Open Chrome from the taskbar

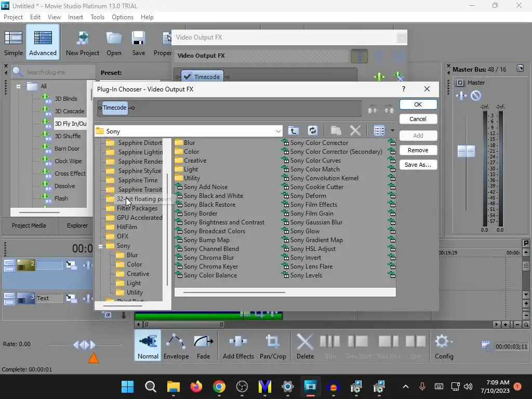(x=219, y=387)
